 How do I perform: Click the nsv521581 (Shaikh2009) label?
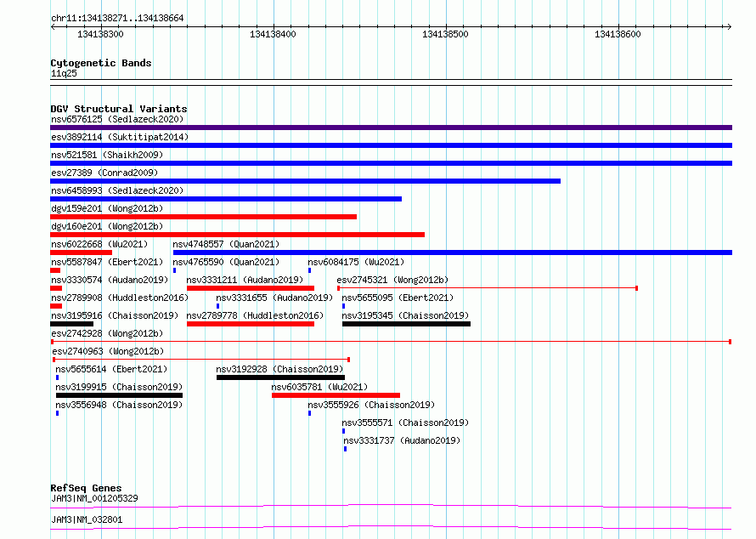107,155
